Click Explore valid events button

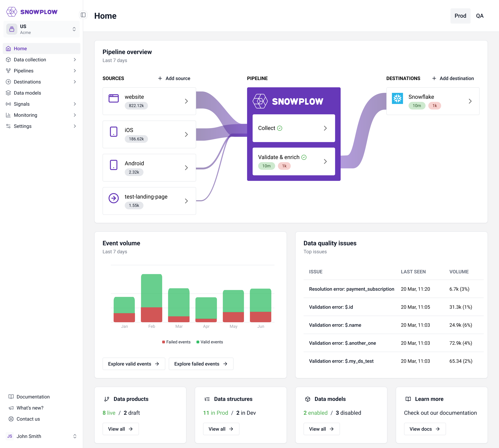click(x=134, y=364)
